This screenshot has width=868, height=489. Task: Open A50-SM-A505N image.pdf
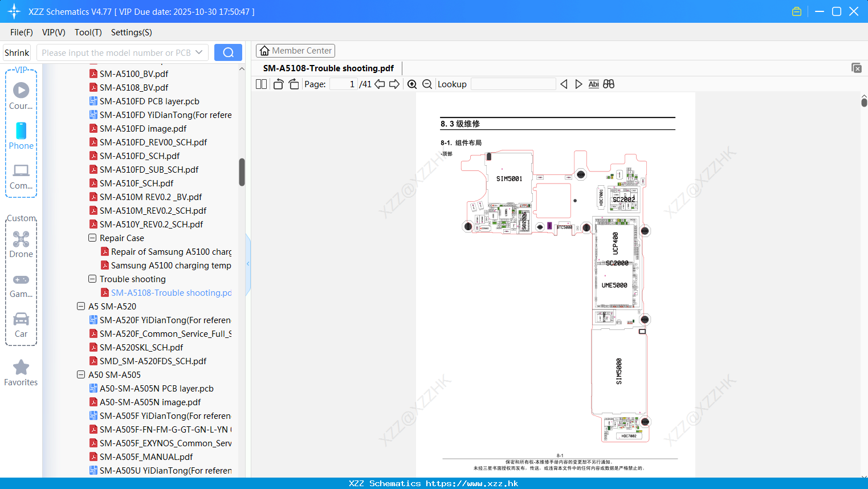click(x=150, y=402)
